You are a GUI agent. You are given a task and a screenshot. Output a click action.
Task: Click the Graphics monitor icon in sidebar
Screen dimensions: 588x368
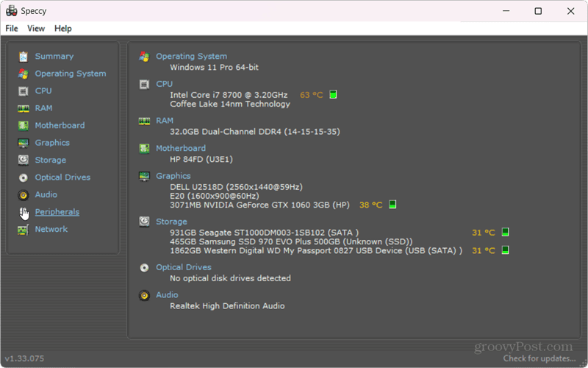pyautogui.click(x=24, y=143)
